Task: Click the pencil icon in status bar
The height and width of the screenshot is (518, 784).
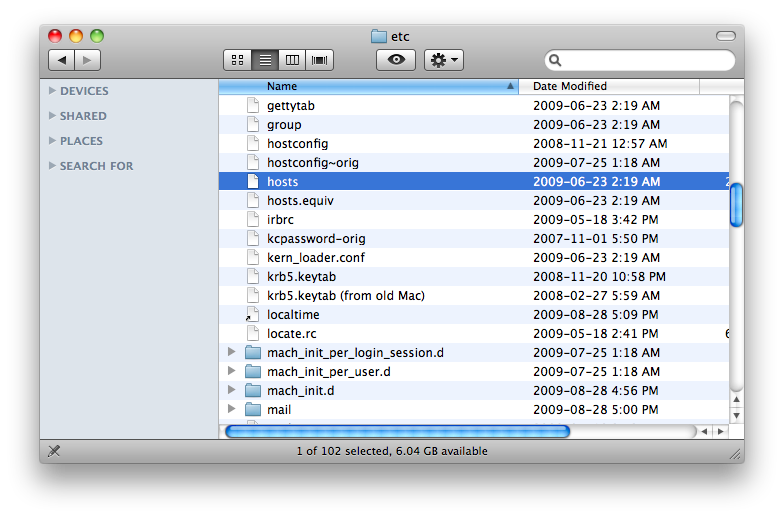Action: tap(54, 451)
